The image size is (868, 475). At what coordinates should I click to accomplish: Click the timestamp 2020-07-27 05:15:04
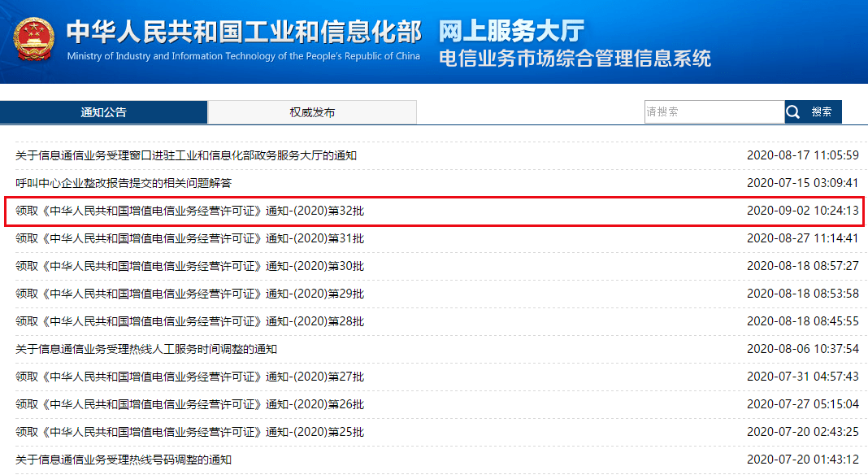click(803, 404)
